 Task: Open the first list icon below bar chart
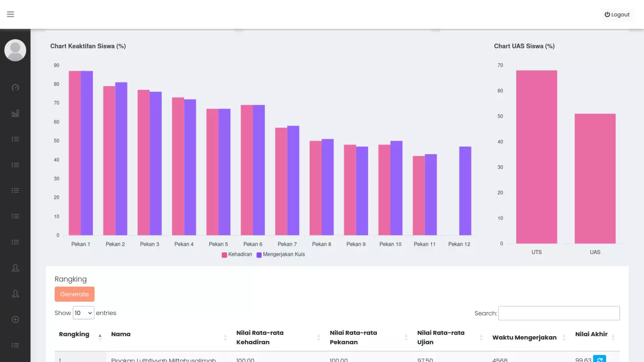(15, 139)
